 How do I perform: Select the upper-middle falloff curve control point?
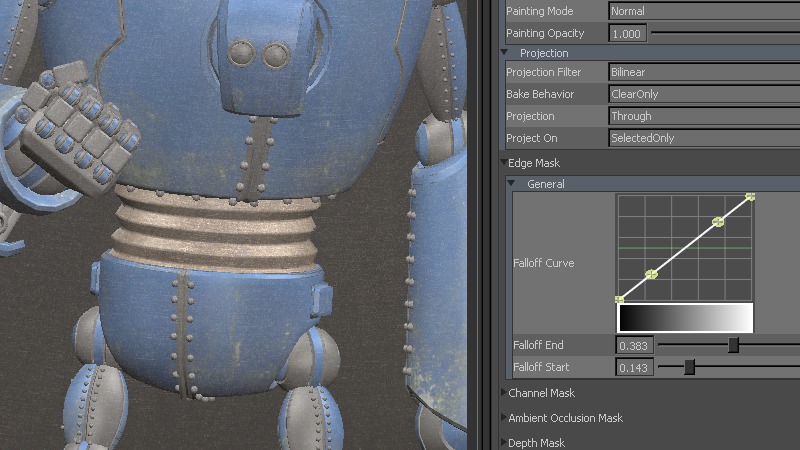coord(718,221)
